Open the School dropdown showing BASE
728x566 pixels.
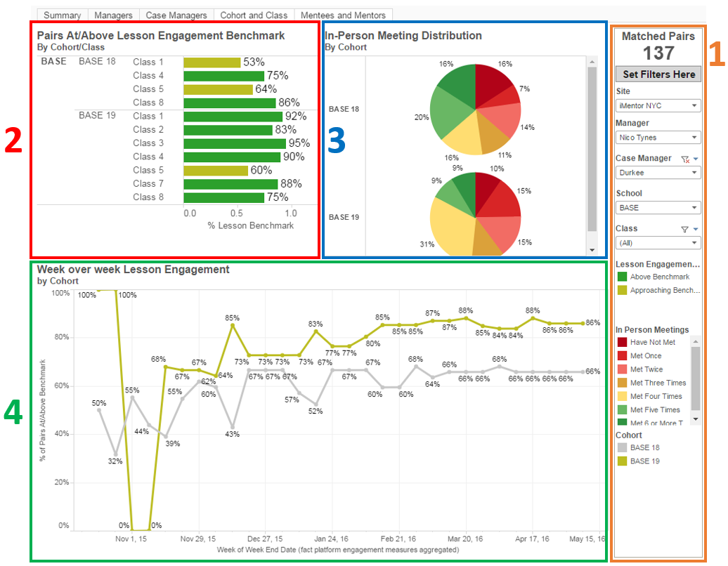click(x=658, y=208)
